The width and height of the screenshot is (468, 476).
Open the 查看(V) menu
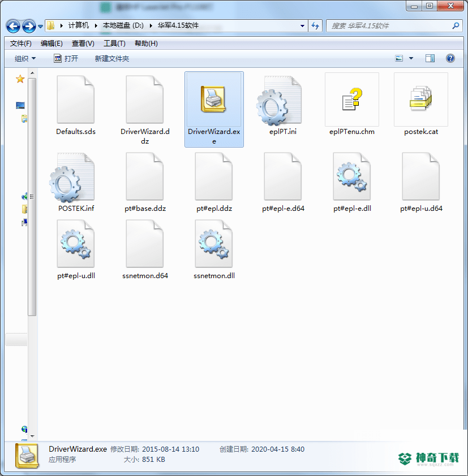(x=83, y=44)
